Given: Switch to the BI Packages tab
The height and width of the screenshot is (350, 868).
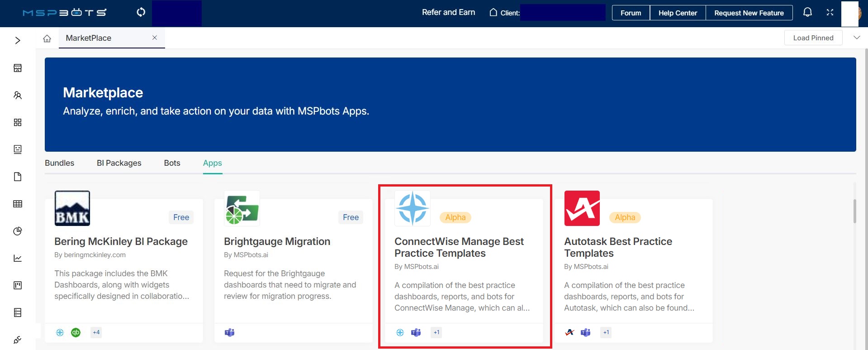Looking at the screenshot, I should pos(119,163).
